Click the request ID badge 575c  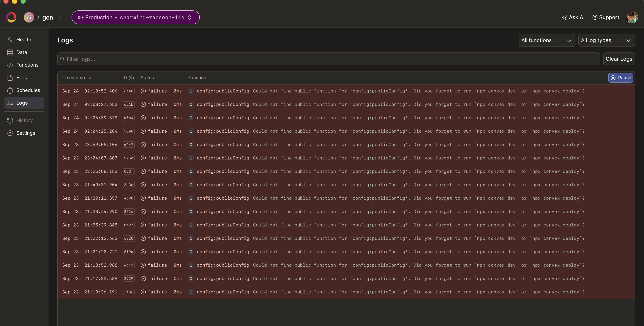(129, 158)
